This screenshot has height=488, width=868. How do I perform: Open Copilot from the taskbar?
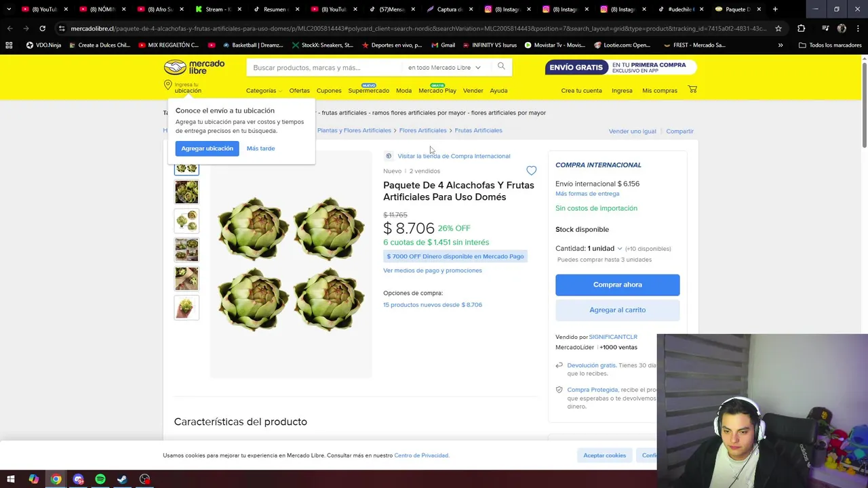coord(33,479)
